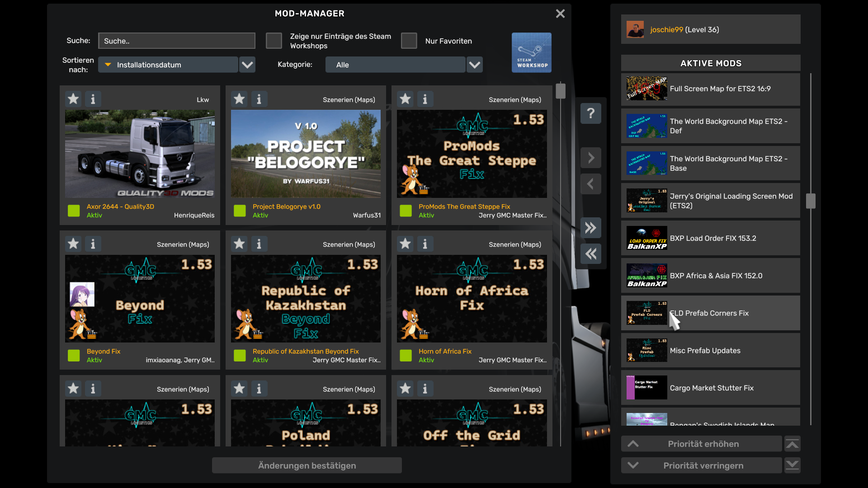Click Änderungen bestätigen button

(x=307, y=465)
